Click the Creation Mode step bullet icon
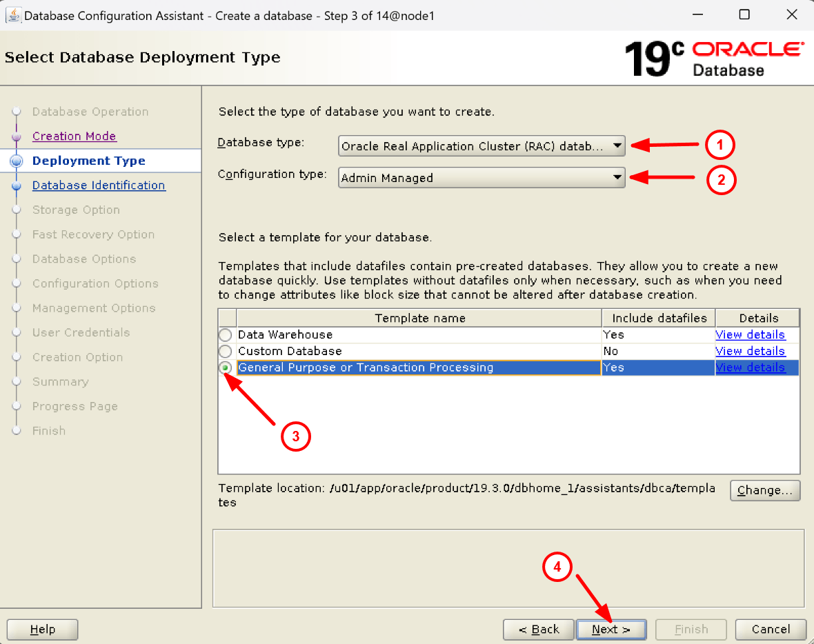The image size is (814, 644). click(17, 137)
